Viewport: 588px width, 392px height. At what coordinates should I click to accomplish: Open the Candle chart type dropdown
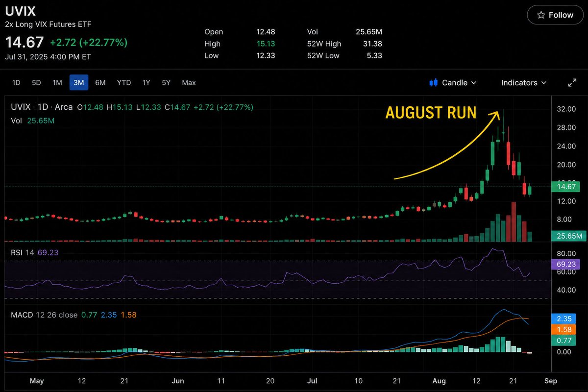(453, 83)
